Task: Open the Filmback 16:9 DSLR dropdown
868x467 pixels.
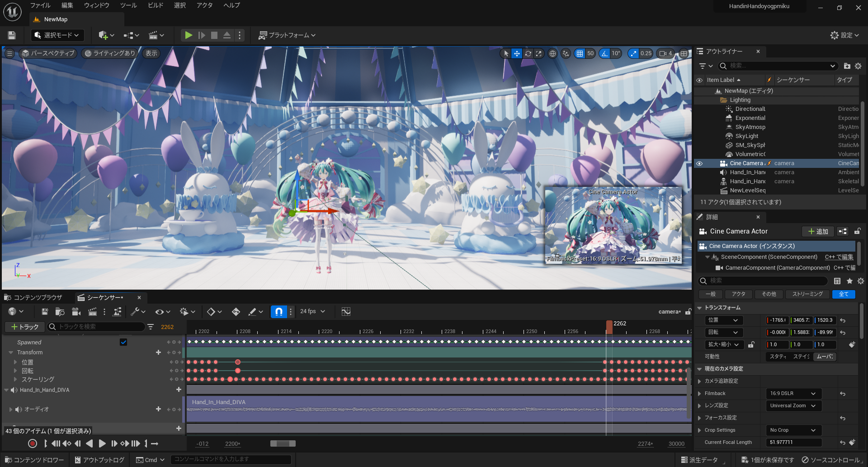Action: 793,393
